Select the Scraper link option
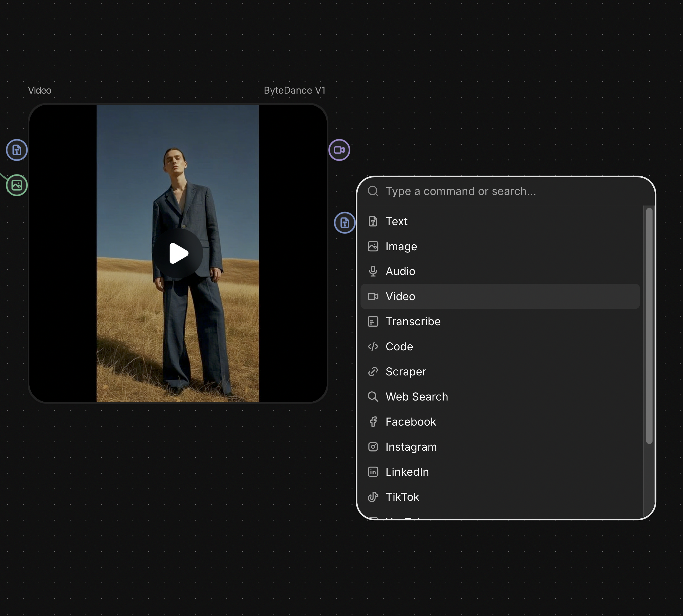This screenshot has height=616, width=683. click(405, 372)
